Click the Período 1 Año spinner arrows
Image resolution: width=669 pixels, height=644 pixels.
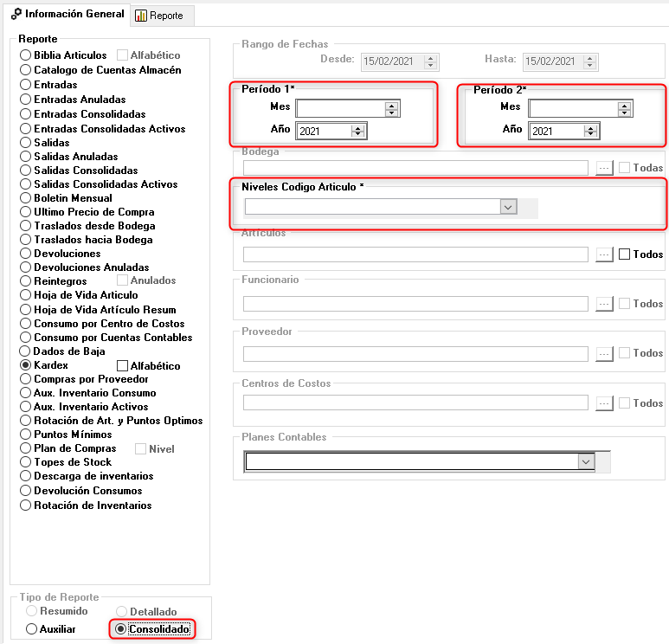357,132
